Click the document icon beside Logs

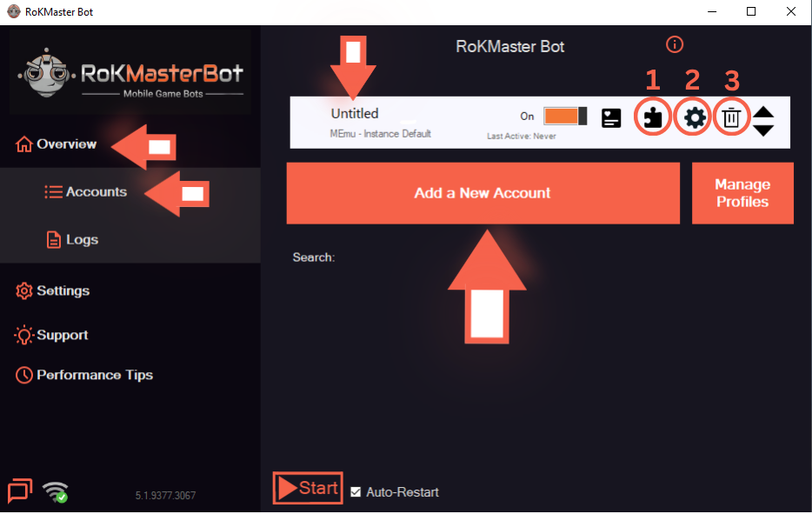[x=54, y=239]
